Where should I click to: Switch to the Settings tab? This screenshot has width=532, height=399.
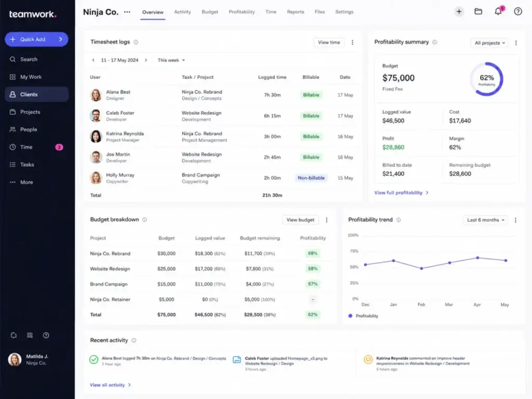coord(344,12)
